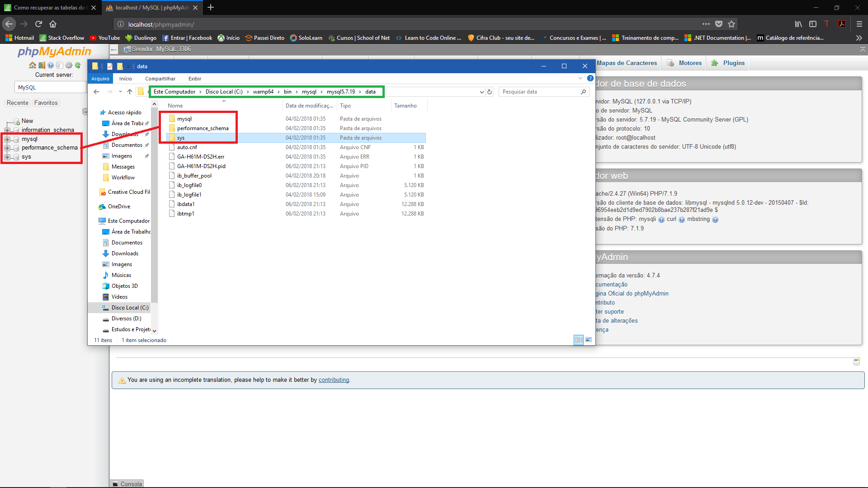The image size is (868, 488).
Task: Select the auto.cnf file
Action: [187, 147]
